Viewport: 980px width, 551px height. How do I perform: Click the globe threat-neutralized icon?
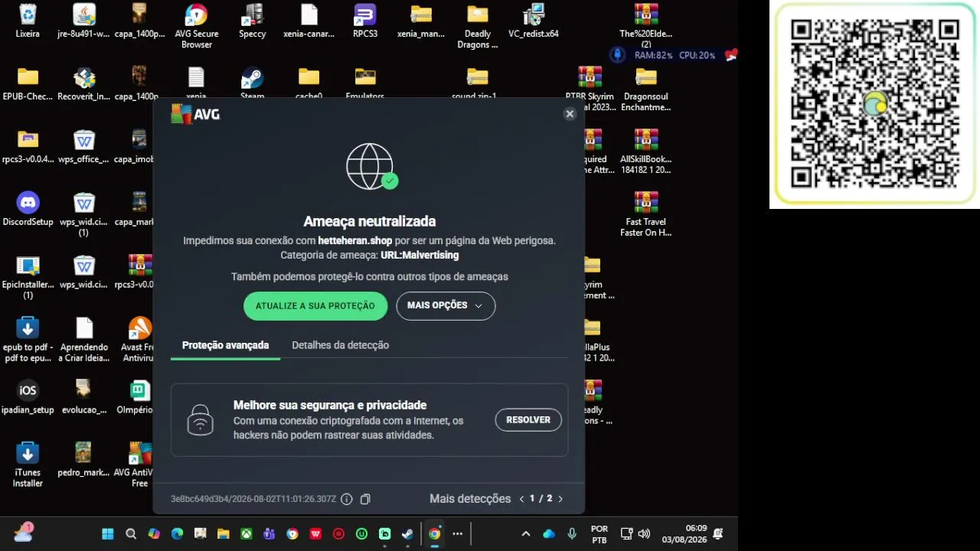371,166
